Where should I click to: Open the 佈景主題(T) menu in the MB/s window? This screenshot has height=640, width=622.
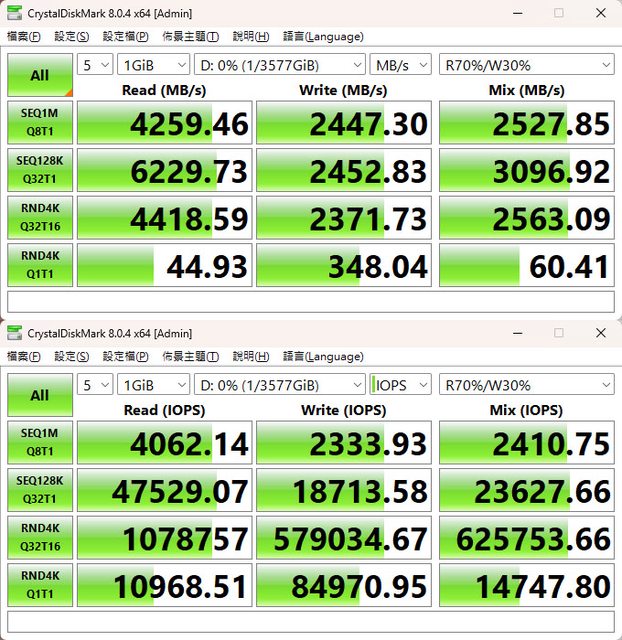pos(190,37)
